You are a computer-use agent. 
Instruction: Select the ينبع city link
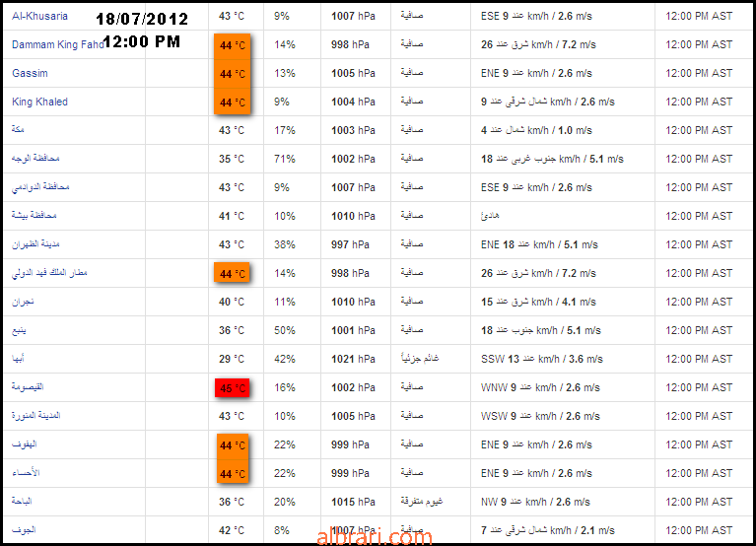point(19,330)
